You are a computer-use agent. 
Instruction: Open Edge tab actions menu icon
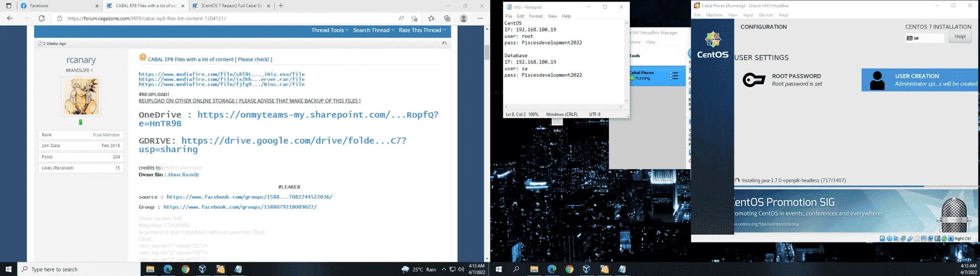point(8,6)
